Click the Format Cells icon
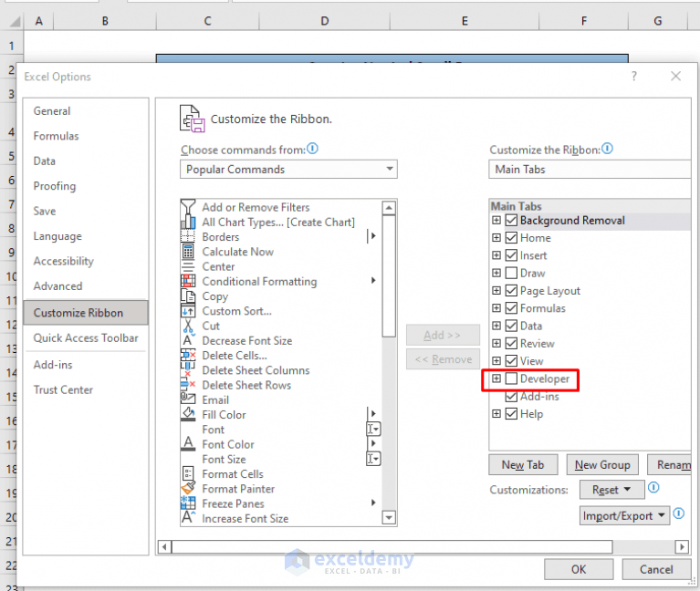 tap(188, 473)
